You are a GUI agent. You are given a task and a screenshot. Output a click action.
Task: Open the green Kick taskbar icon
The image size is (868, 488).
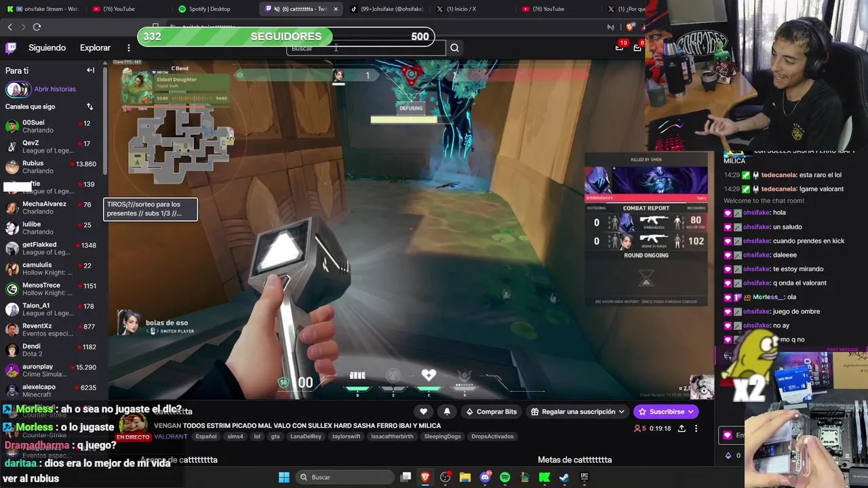click(545, 477)
